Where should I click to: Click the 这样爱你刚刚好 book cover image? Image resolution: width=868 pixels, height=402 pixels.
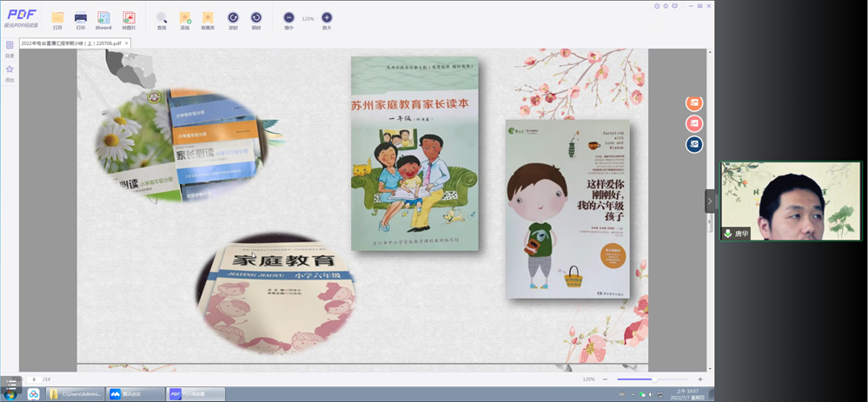pyautogui.click(x=567, y=209)
